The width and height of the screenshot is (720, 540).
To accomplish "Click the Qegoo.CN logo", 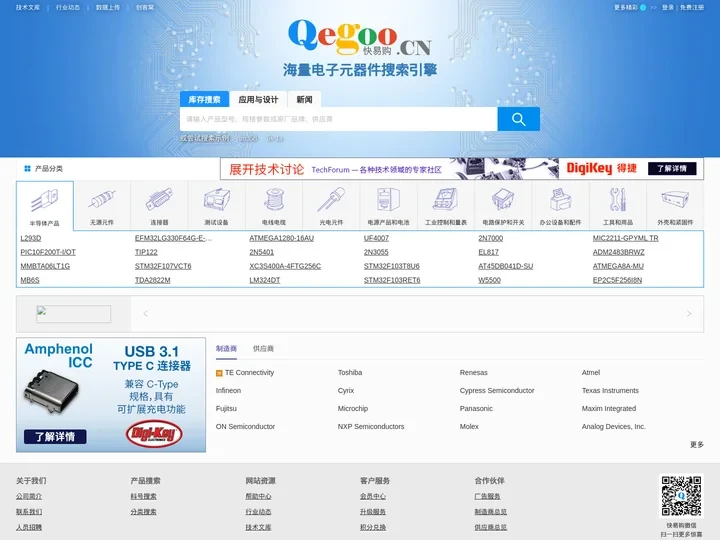I will point(360,38).
